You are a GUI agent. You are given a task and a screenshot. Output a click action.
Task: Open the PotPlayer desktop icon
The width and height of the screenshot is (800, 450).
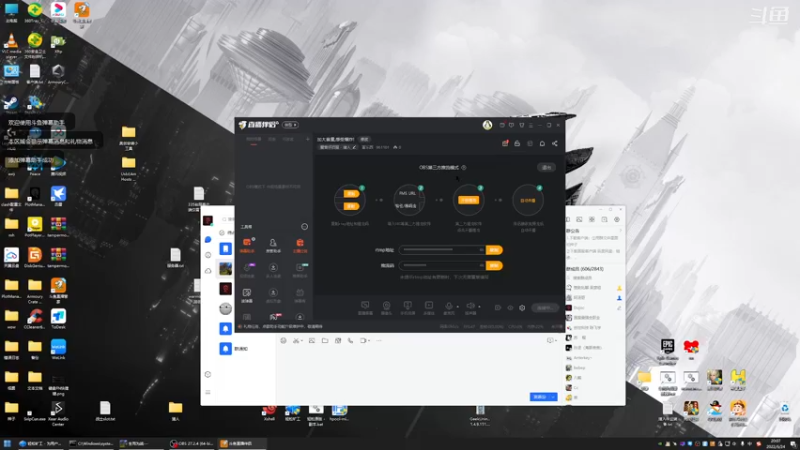[x=35, y=227]
